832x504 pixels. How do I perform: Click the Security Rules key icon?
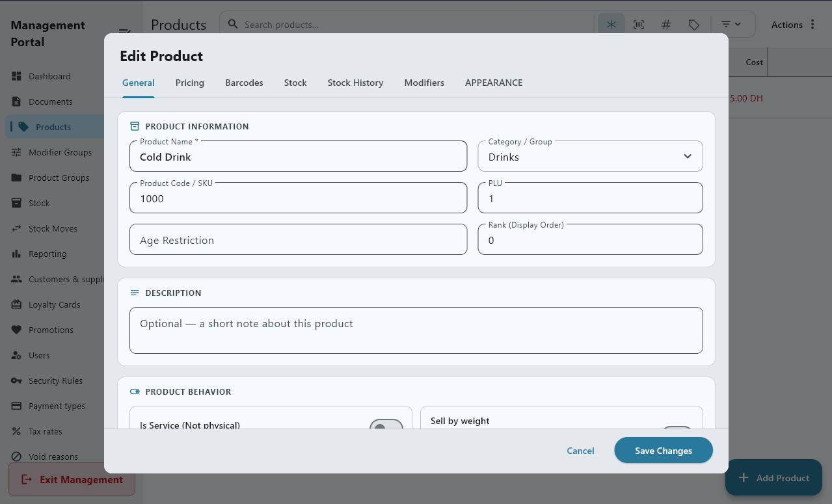[16, 380]
